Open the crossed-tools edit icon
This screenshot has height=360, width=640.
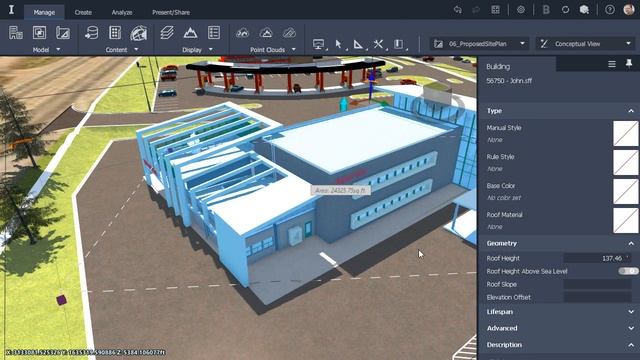pos(378,44)
